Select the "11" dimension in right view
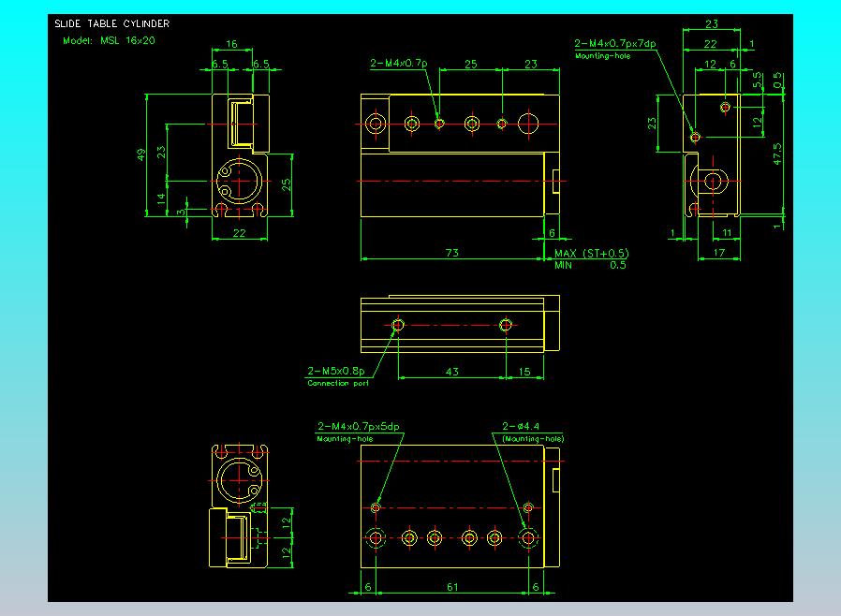This screenshot has width=841, height=616. coord(728,233)
